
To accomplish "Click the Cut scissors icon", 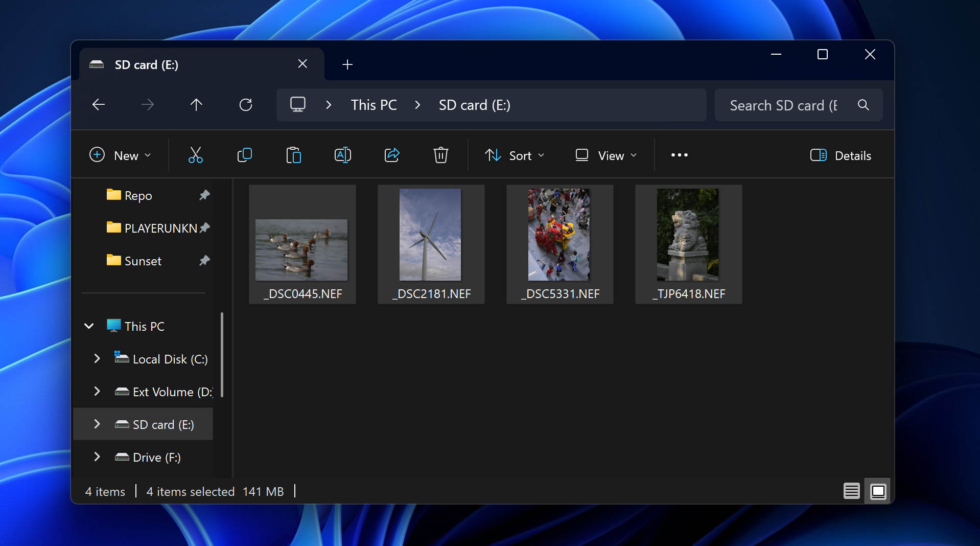I will point(195,155).
